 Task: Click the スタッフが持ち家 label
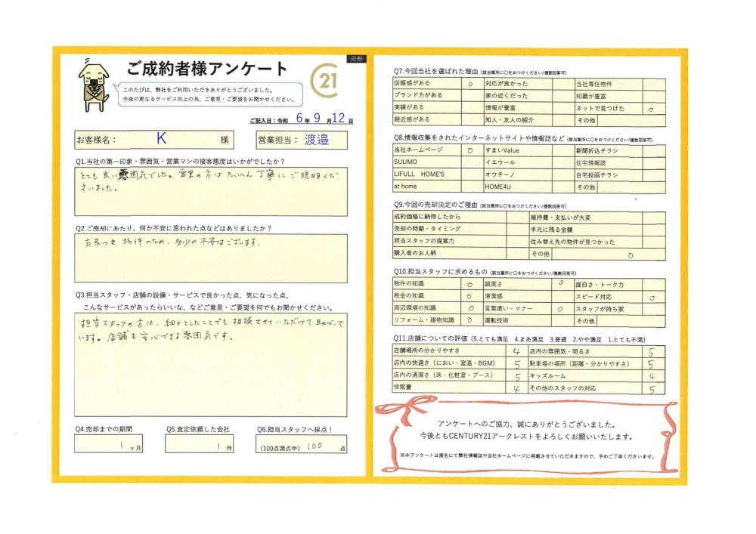pos(600,309)
